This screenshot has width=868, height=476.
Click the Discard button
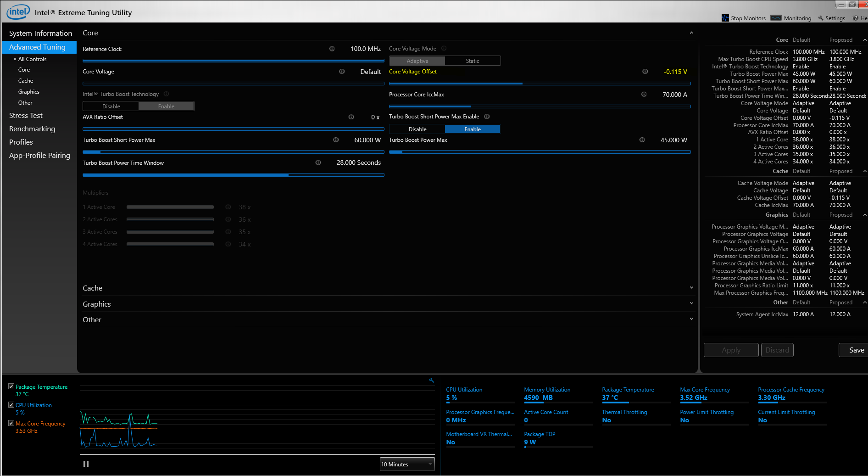(777, 350)
